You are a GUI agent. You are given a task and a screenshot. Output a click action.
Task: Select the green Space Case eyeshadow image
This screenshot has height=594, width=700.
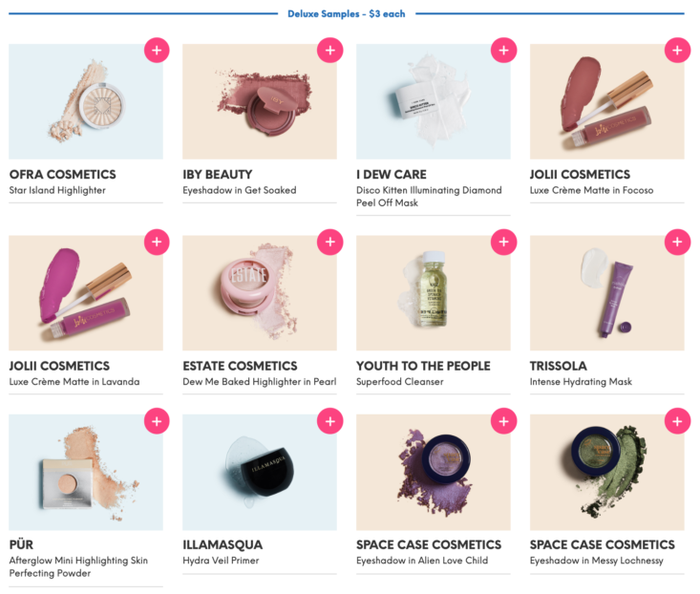tap(606, 472)
